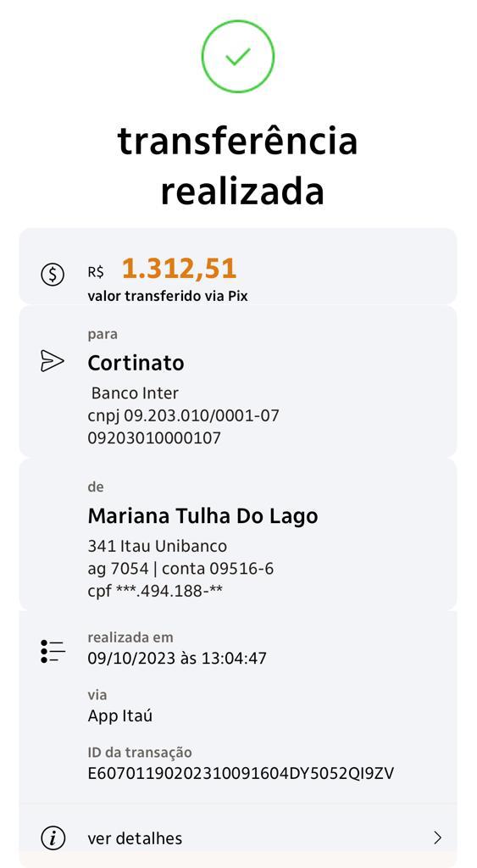
Task: Select the R$ 1.312,51 amount value
Action: tap(162, 269)
